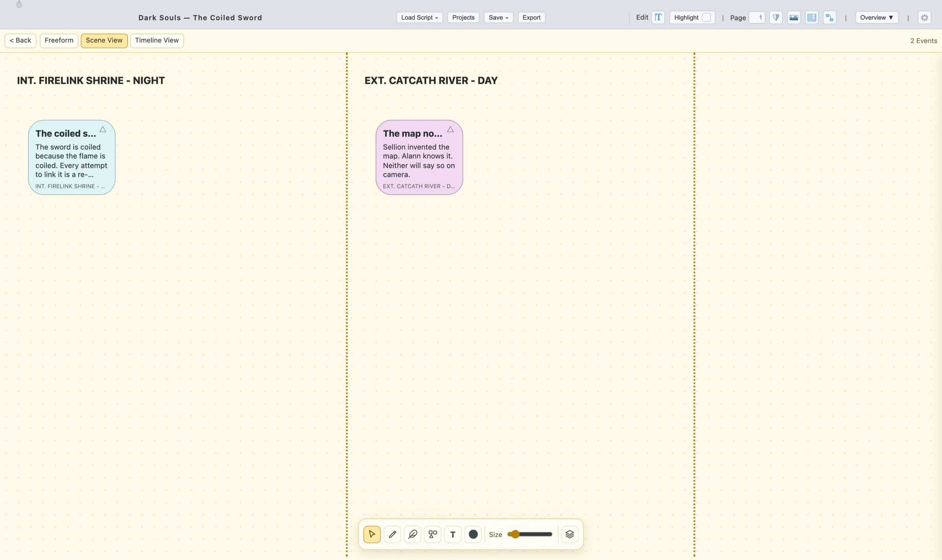Adjust the Size slider
The height and width of the screenshot is (560, 942).
coord(530,534)
